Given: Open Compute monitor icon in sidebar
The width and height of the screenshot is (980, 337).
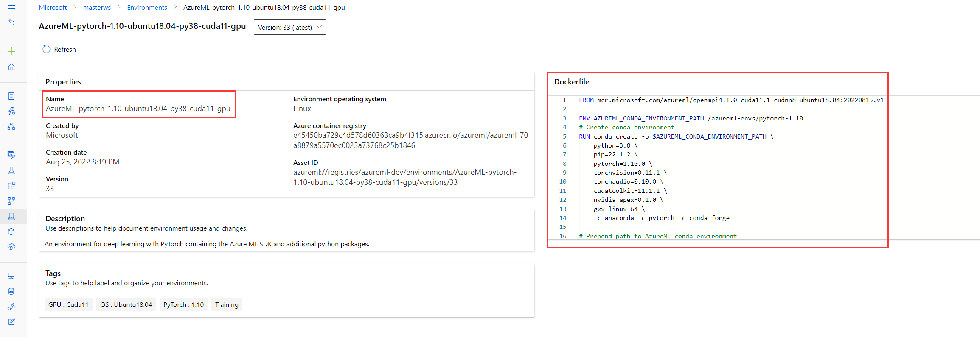Looking at the screenshot, I should 11,276.
